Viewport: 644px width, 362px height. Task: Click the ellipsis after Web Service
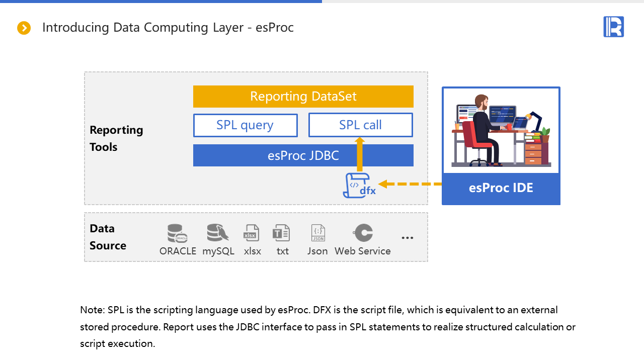pos(408,237)
